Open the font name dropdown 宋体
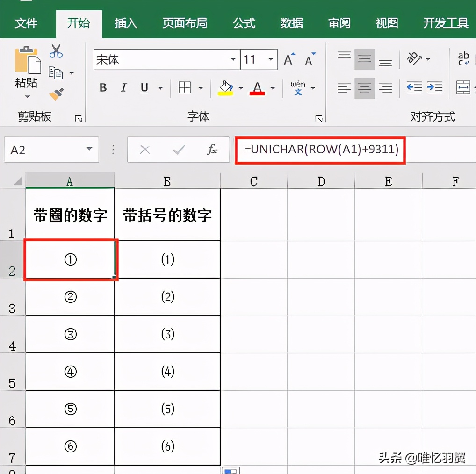The image size is (476, 474). [x=233, y=59]
